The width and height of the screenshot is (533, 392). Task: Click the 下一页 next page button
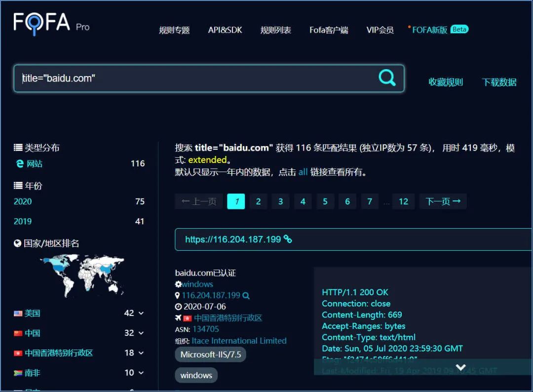(x=443, y=201)
